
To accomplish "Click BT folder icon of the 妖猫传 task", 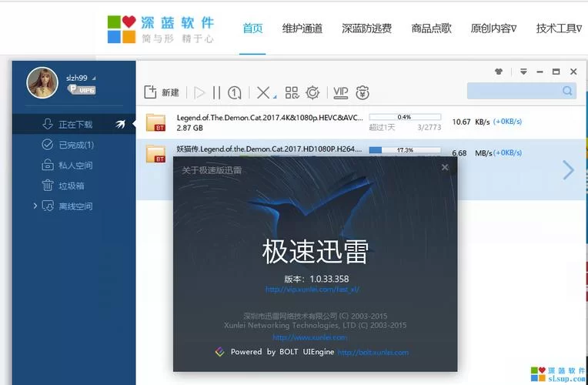I will click(155, 153).
